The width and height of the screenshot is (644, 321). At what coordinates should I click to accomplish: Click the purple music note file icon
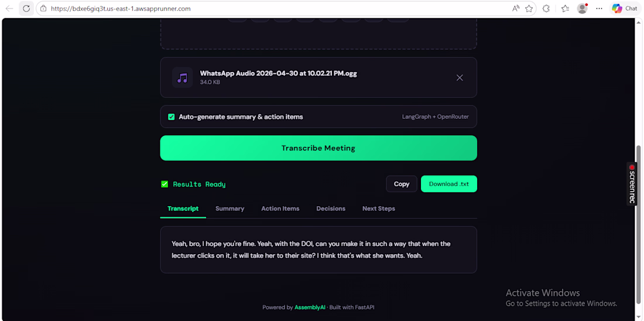182,78
